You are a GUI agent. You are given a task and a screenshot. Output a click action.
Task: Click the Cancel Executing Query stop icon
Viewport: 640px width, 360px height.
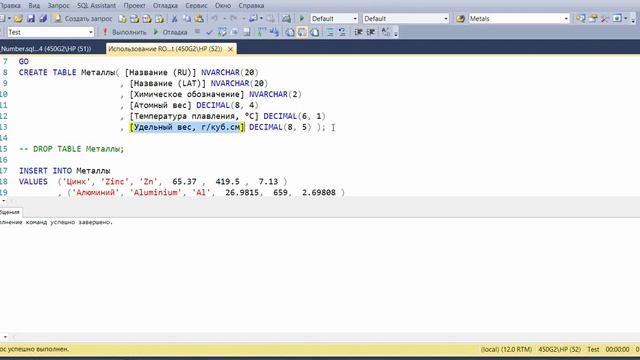tap(198, 32)
